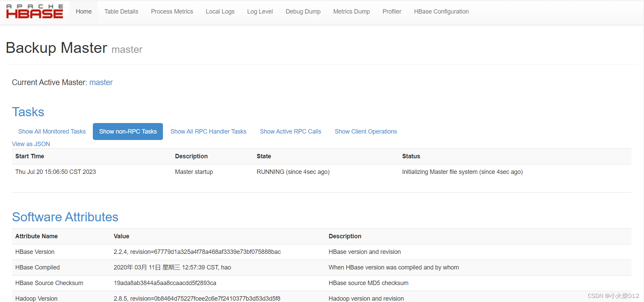This screenshot has height=302, width=644.
Task: Select Show non-RPC Tasks tab
Action: (128, 132)
